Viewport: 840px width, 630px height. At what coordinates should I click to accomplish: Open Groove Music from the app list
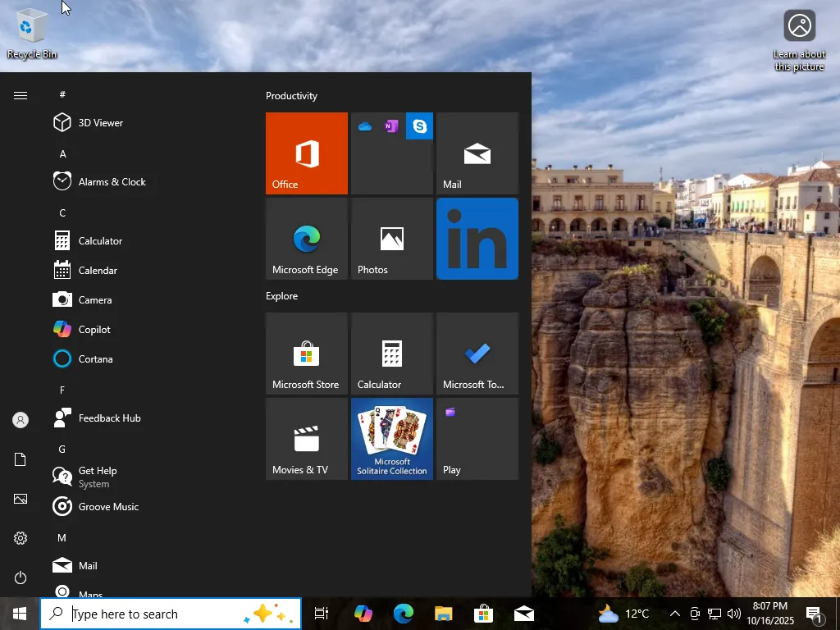[107, 507]
